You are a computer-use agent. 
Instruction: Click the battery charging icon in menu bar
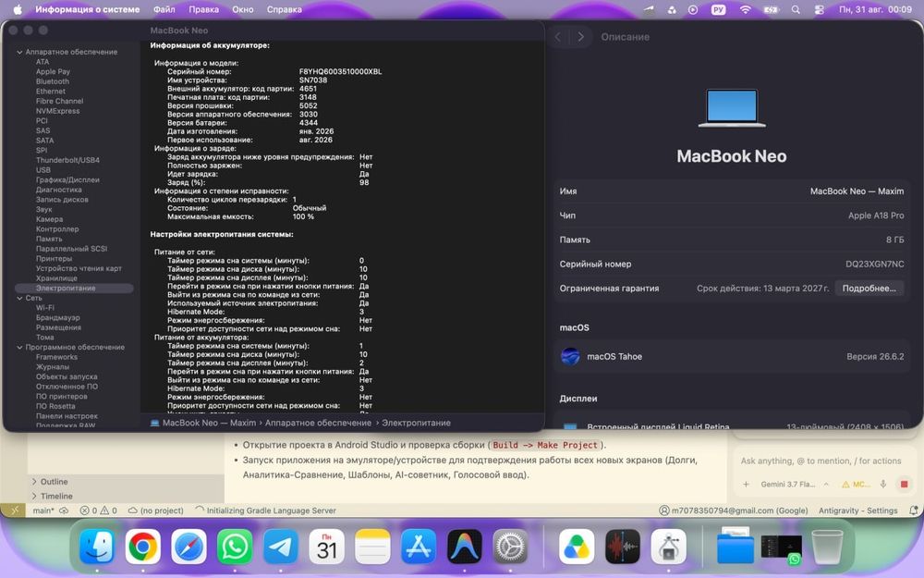[x=771, y=9]
